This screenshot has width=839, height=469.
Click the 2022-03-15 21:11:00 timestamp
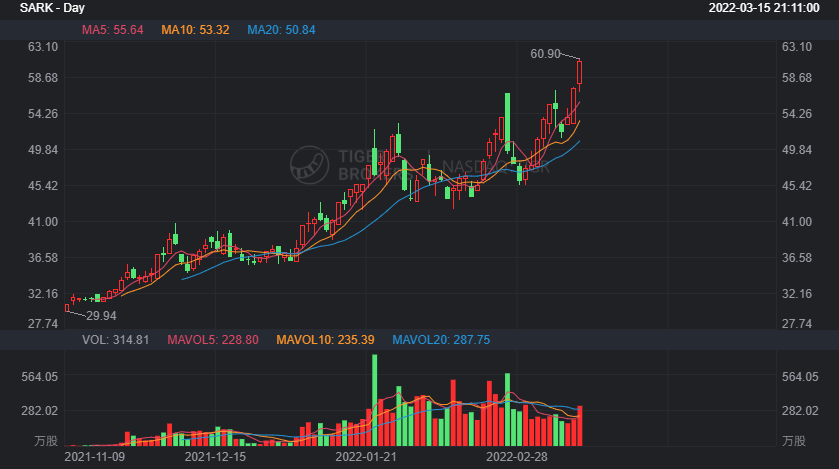pyautogui.click(x=764, y=8)
